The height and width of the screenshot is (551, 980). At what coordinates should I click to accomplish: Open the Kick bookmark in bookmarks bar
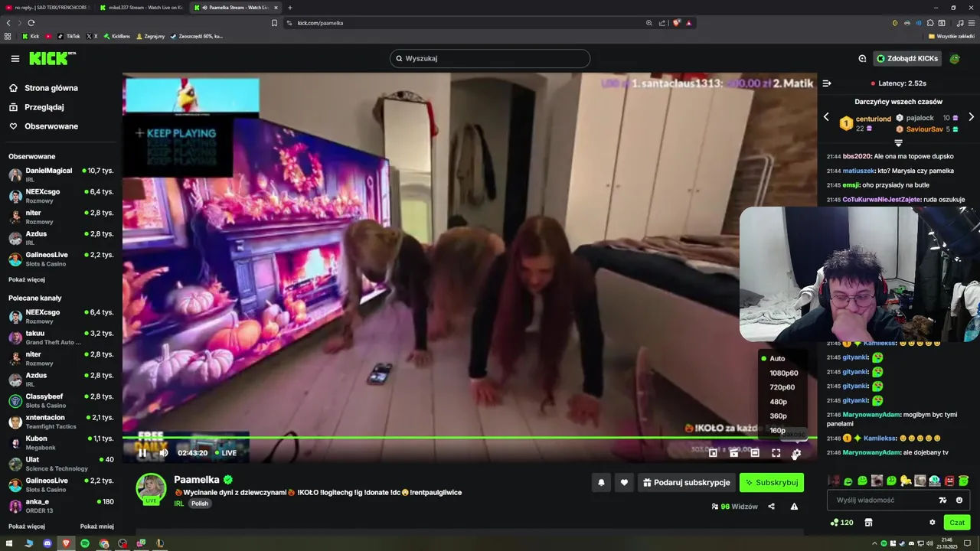31,36
